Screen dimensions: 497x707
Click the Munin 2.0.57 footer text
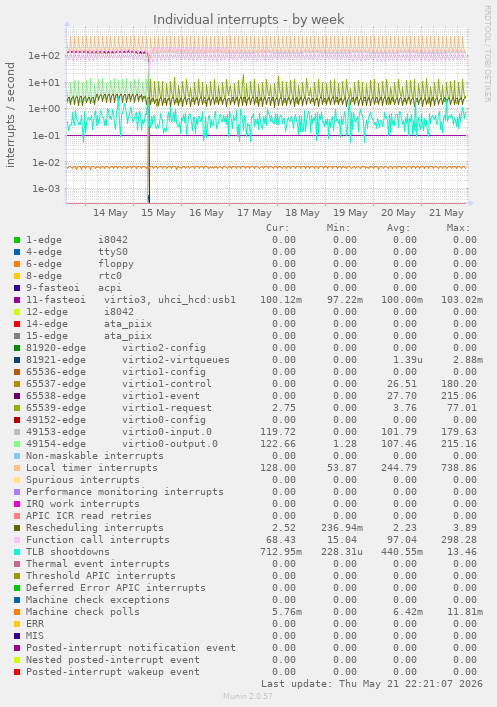(x=248, y=696)
